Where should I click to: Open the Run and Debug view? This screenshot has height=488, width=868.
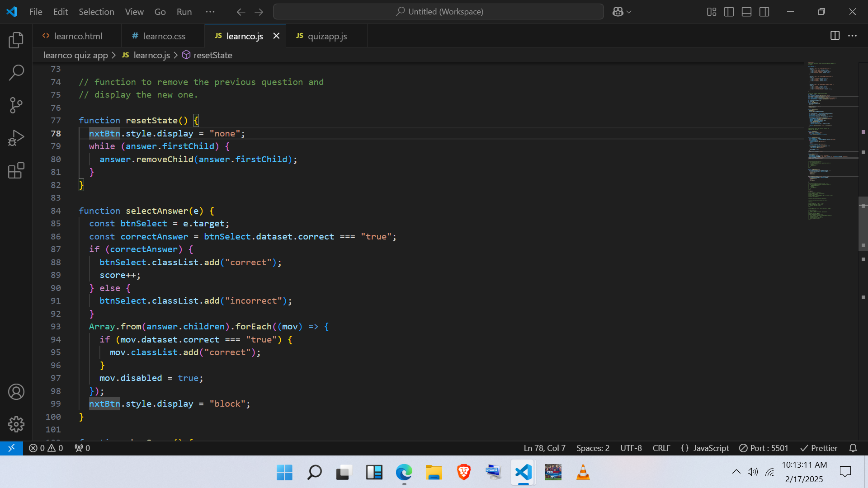[16, 138]
